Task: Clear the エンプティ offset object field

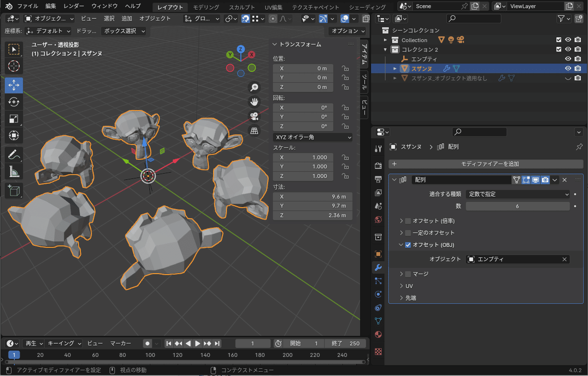Action: [564, 259]
